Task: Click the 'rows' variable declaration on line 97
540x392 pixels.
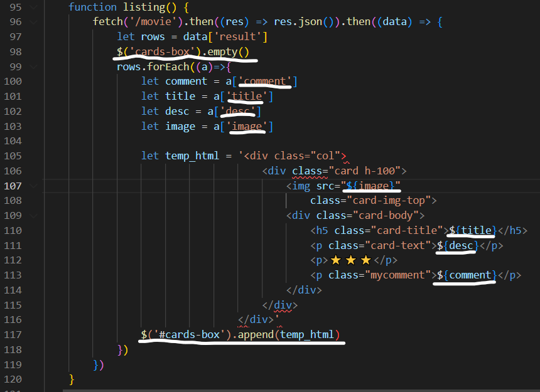Action: [x=153, y=37]
